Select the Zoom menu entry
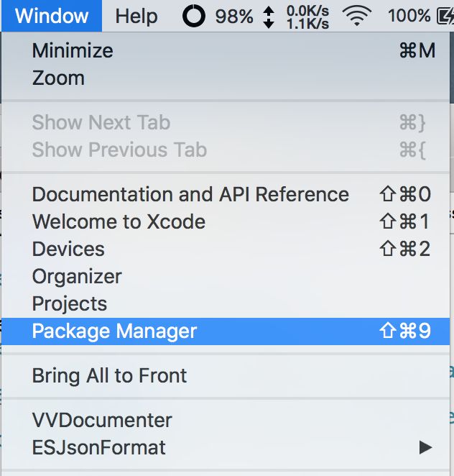The height and width of the screenshot is (476, 454). pos(226,78)
